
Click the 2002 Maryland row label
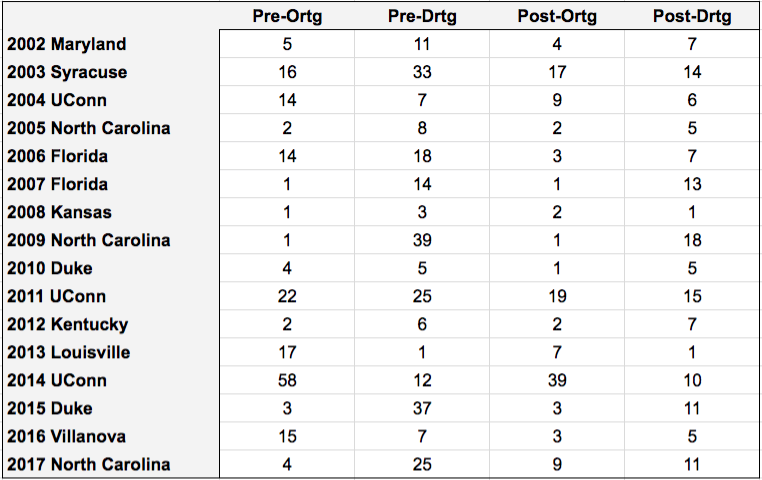tap(67, 44)
